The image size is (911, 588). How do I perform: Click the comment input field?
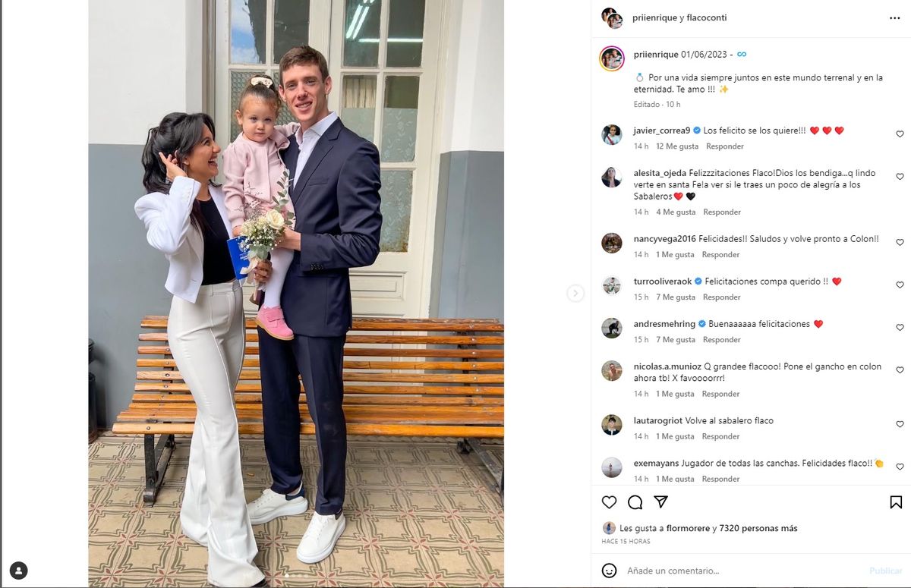tap(744, 571)
